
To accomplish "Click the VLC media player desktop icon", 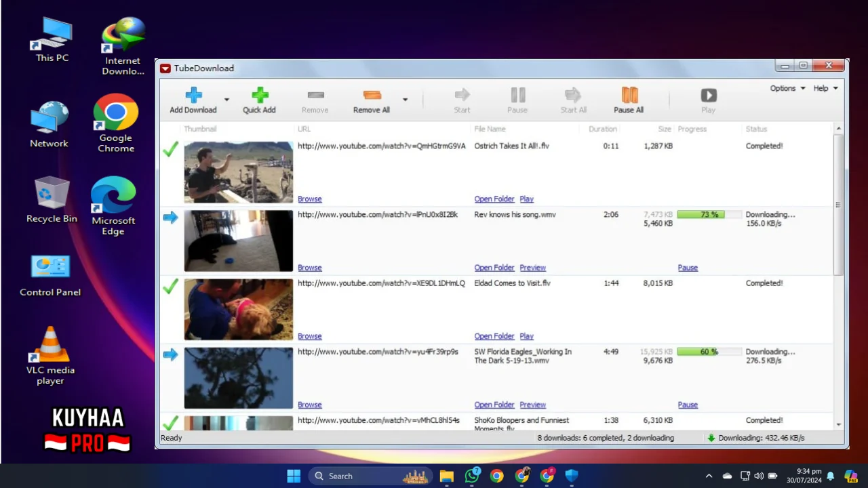I will (x=51, y=356).
